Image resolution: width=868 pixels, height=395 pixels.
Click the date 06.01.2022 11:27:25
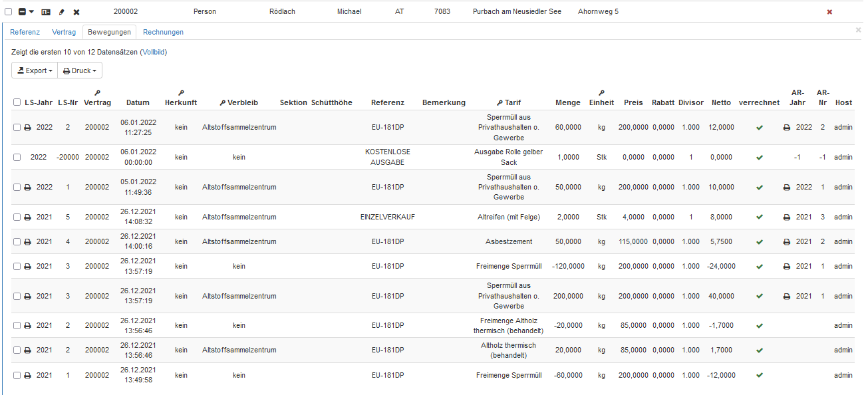pos(138,128)
